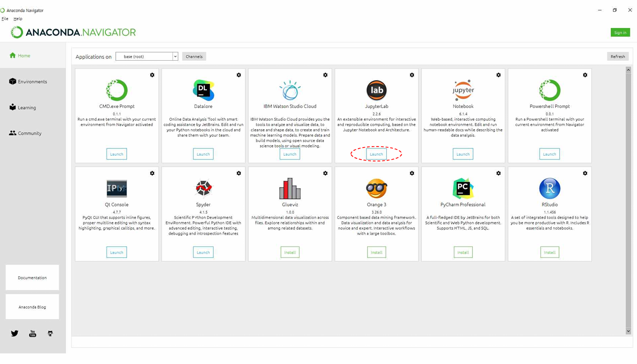Click JupyterLab version text 2.2.6
Screen dimensions: 637x364
[377, 114]
